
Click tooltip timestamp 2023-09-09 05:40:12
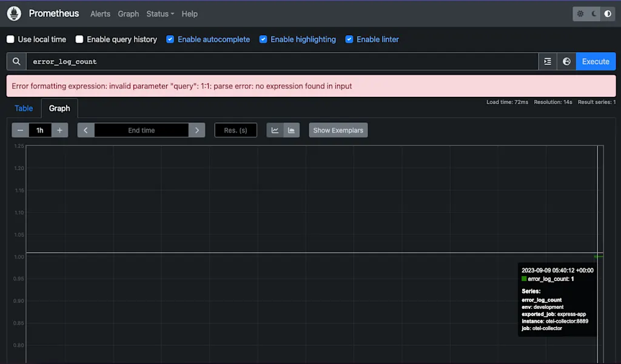557,271
